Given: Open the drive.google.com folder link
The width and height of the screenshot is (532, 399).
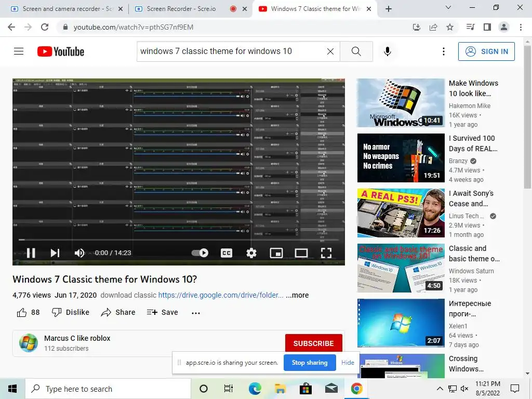Looking at the screenshot, I should point(220,295).
